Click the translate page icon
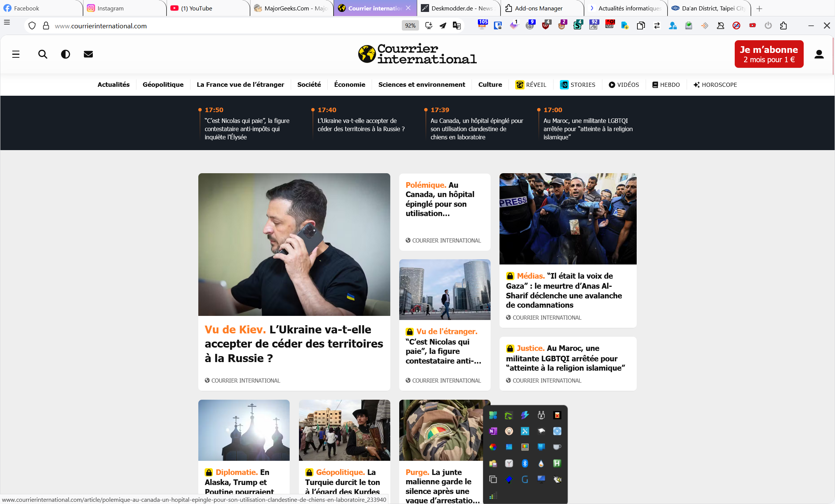835x504 pixels. point(457,26)
